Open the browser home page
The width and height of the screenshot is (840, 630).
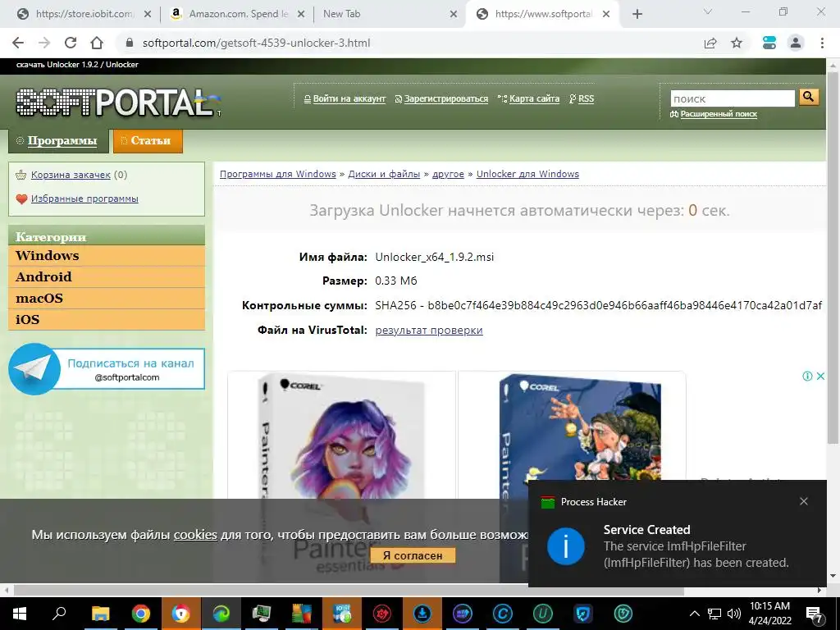point(97,43)
